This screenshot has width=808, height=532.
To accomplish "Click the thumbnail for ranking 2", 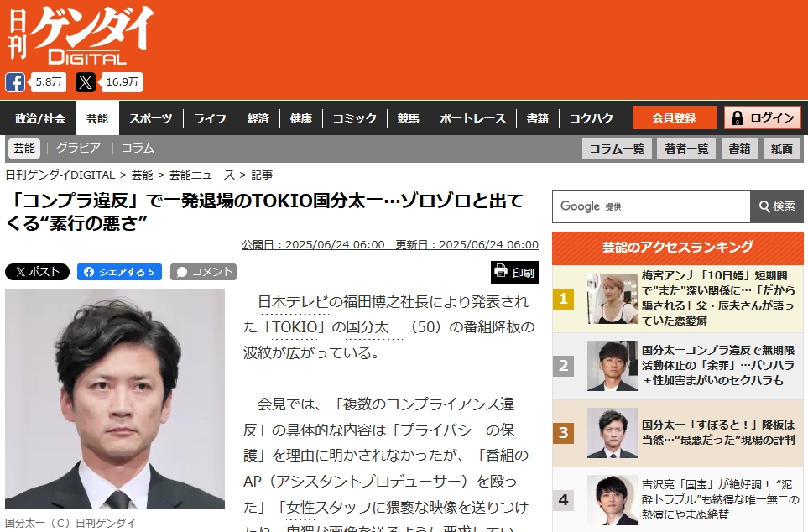I will (613, 366).
